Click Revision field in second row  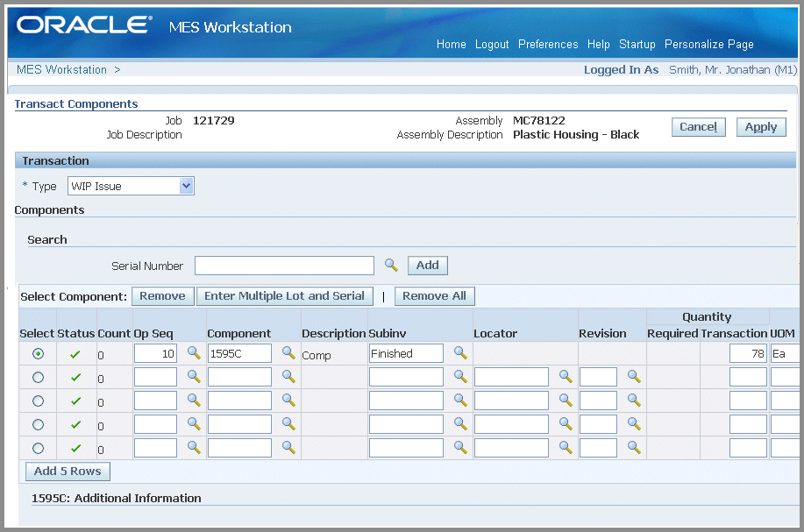[x=598, y=377]
